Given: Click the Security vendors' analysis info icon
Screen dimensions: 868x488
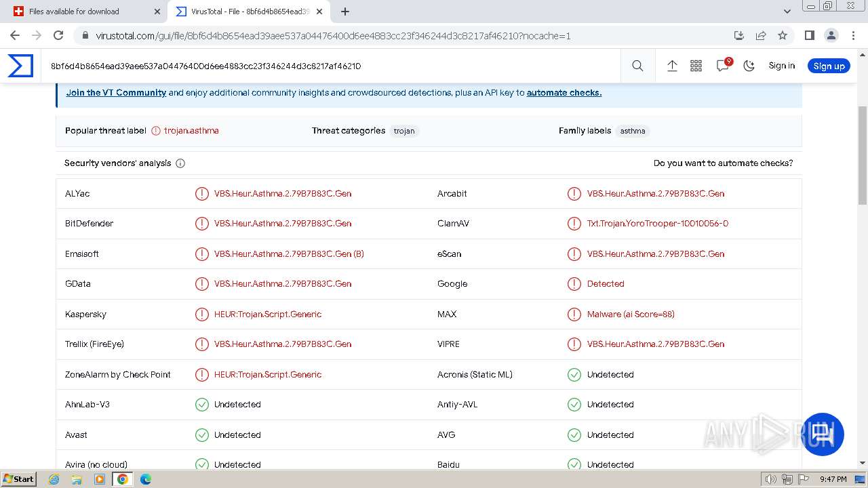Looking at the screenshot, I should click(180, 163).
